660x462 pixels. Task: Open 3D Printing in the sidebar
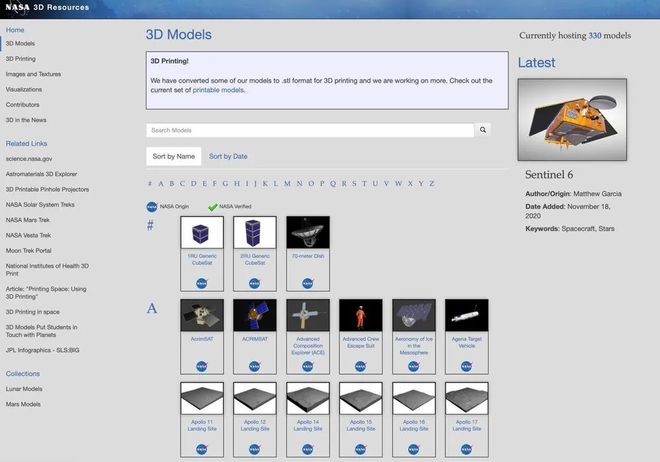tap(21, 59)
